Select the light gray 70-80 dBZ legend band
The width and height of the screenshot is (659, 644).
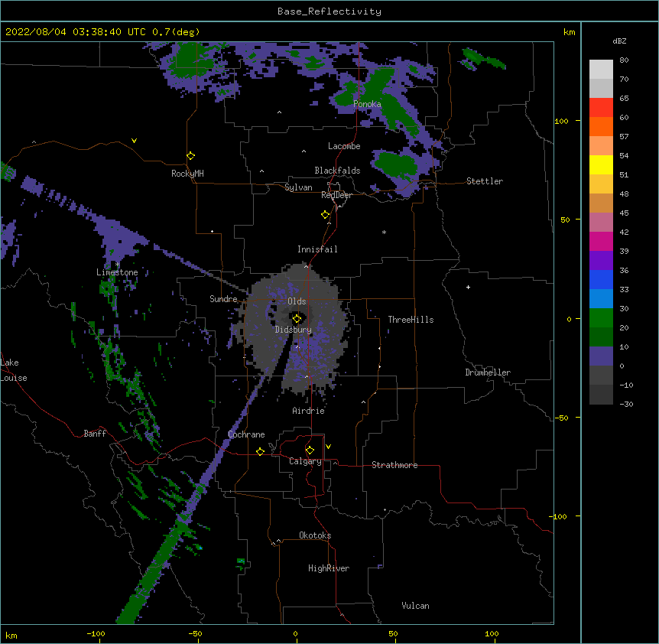pyautogui.click(x=601, y=70)
